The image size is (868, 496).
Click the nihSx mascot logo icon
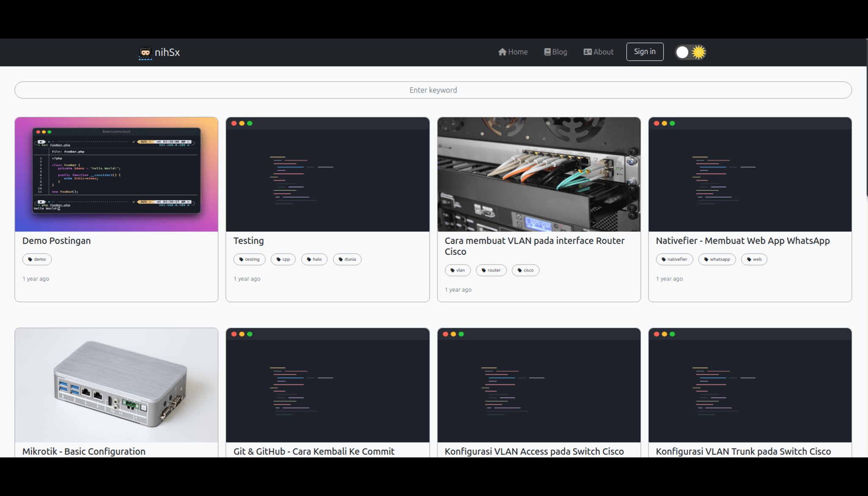pyautogui.click(x=145, y=53)
